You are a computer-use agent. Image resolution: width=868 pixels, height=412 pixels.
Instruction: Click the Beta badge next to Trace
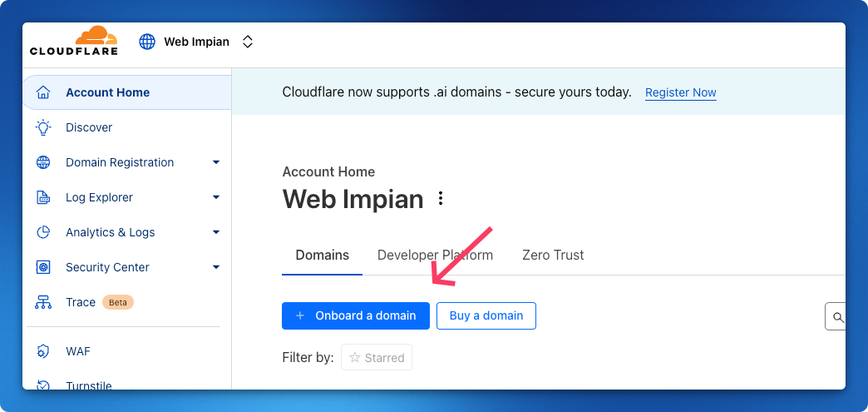pos(118,302)
